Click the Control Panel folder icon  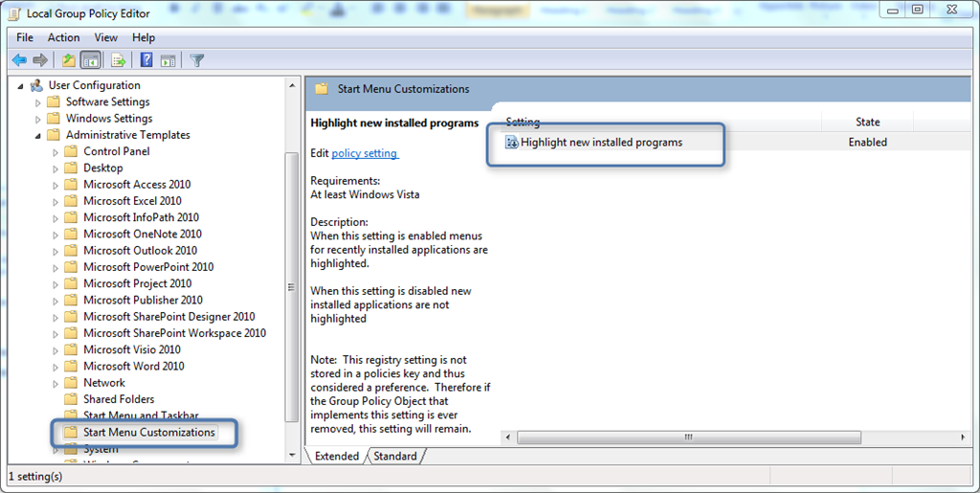click(71, 151)
